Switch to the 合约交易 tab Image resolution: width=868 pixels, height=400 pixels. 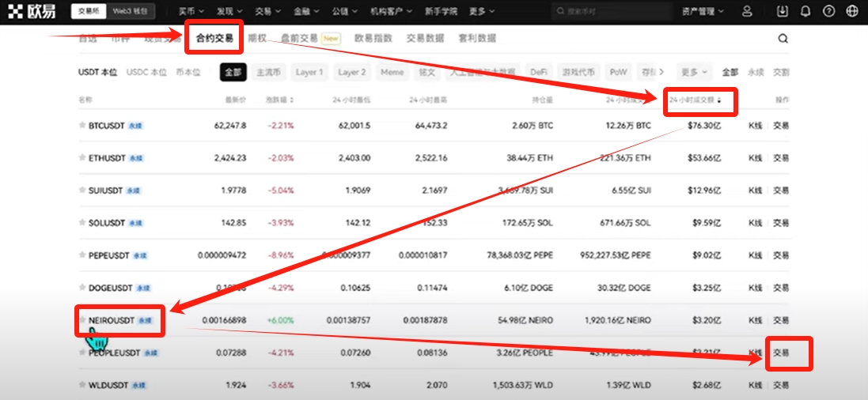[214, 38]
